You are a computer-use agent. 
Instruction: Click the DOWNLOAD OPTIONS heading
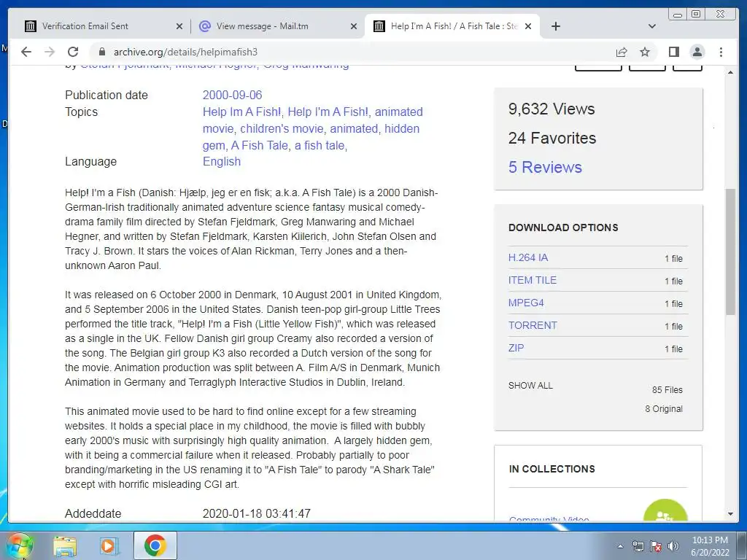(x=563, y=227)
